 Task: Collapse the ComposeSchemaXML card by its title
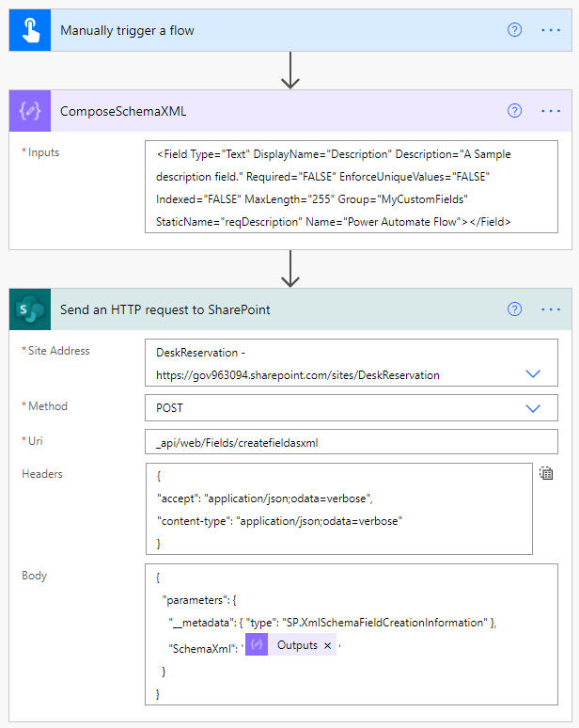[x=123, y=111]
